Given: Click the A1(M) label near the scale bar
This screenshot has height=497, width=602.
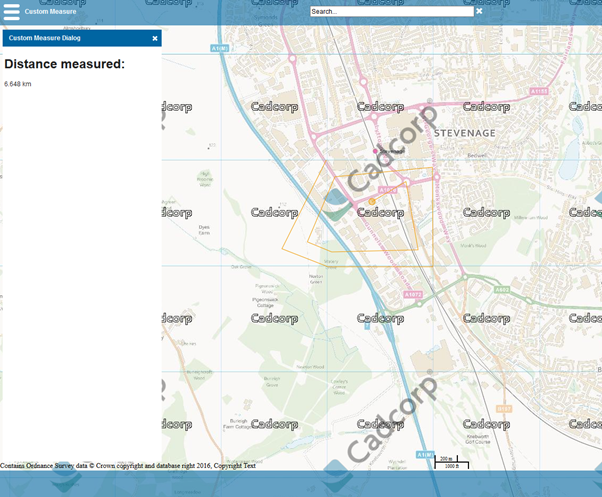Looking at the screenshot, I should point(425,454).
